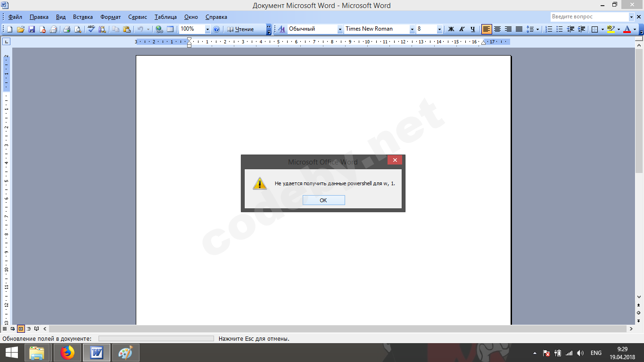This screenshot has height=362, width=644.
Task: Toggle Reading Layout view icon
Action: 37,329
